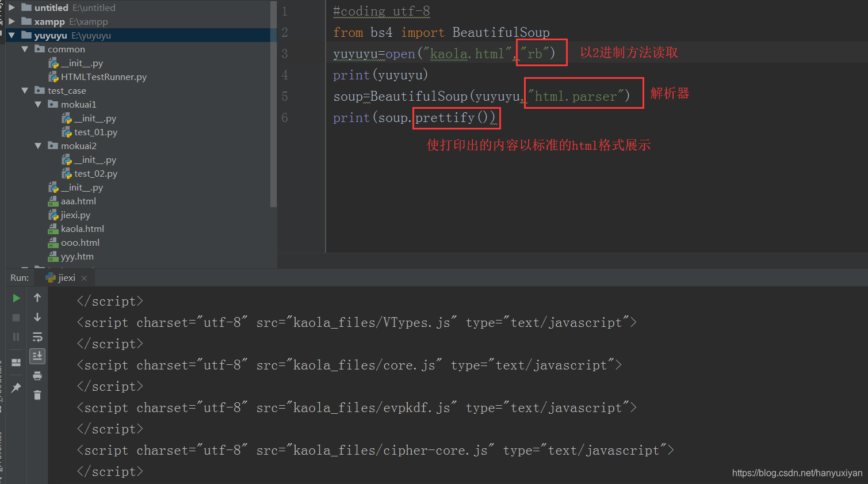Click Python icon of jiexi.py

point(53,215)
